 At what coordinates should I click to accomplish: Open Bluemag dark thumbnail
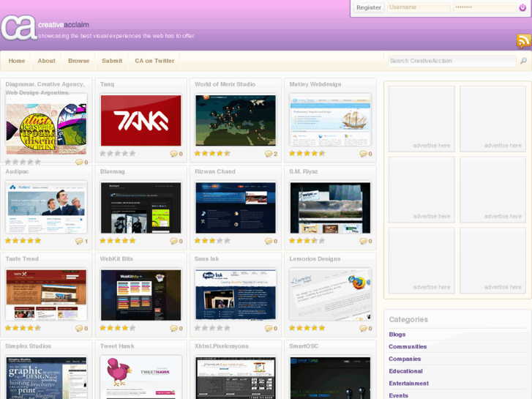141,208
